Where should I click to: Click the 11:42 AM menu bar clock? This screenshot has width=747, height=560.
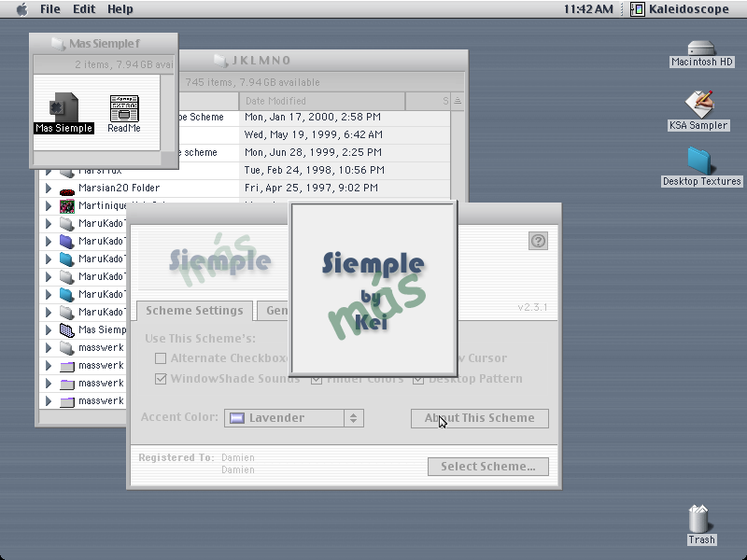coord(588,9)
